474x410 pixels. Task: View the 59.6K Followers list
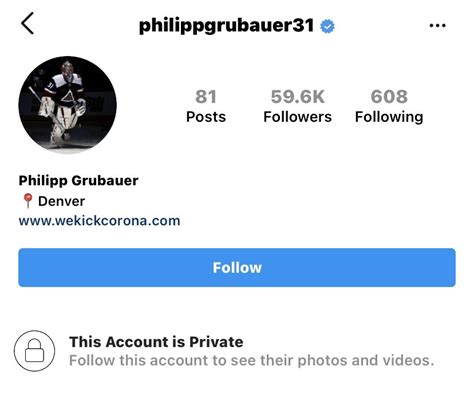click(x=297, y=106)
